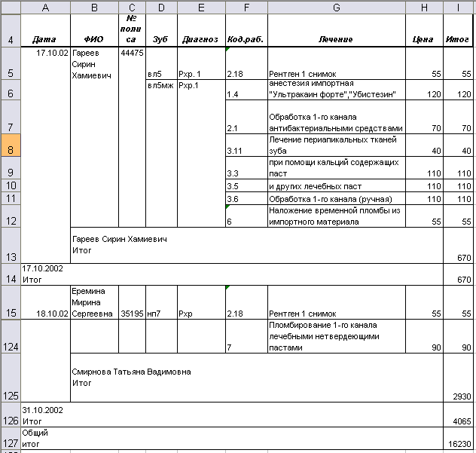Select the 'Общий итог' cell
Viewport: 476px width, 453px height.
pos(232,438)
